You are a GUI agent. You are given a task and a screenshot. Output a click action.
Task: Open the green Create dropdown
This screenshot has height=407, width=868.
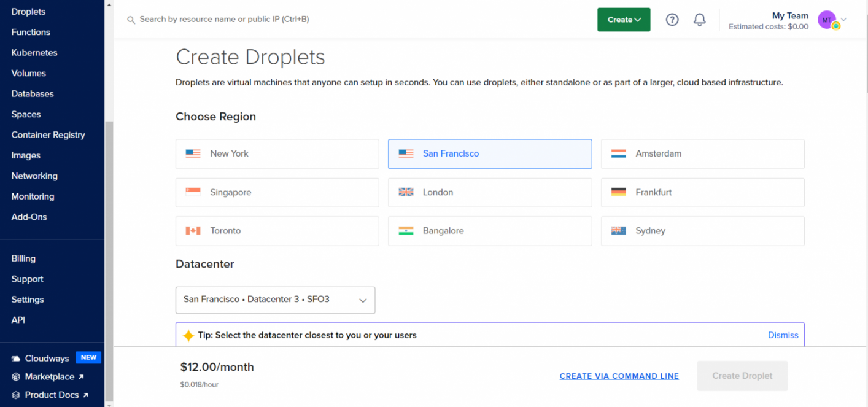click(x=624, y=20)
